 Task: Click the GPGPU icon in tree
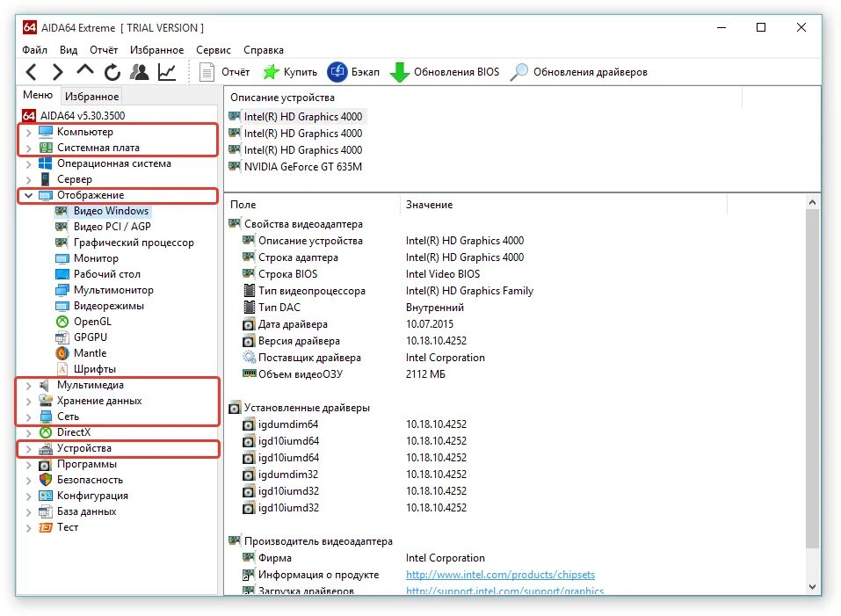pos(62,337)
